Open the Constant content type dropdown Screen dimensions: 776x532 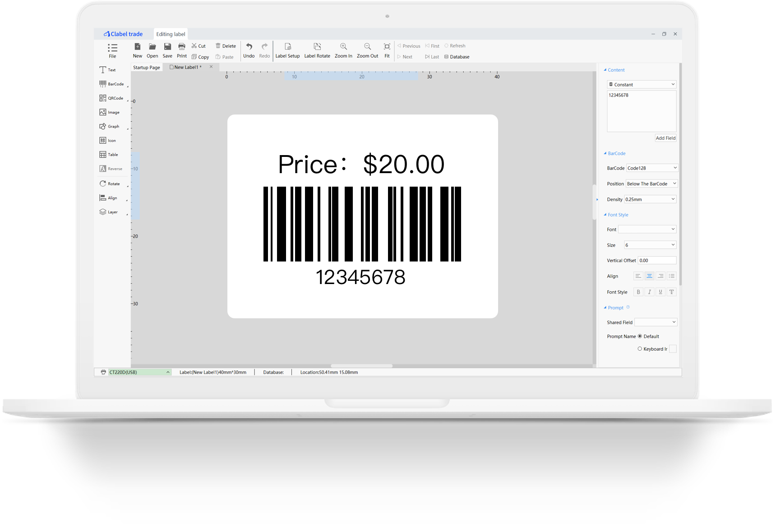pyautogui.click(x=642, y=84)
